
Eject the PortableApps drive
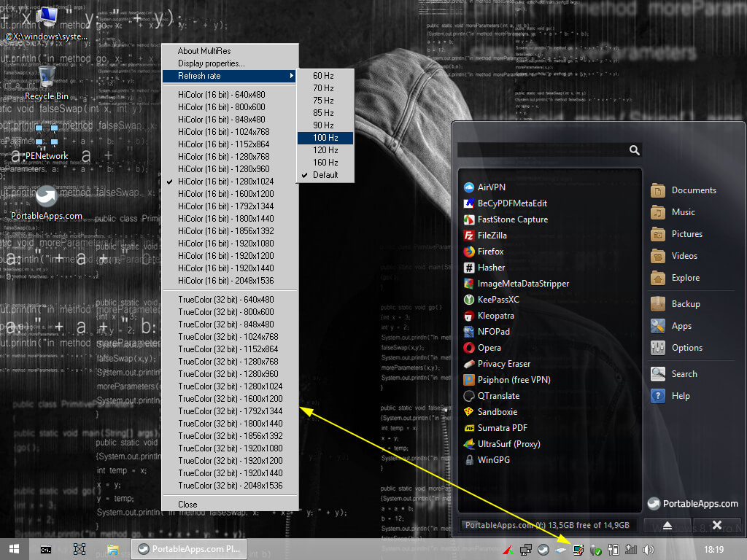tap(667, 525)
